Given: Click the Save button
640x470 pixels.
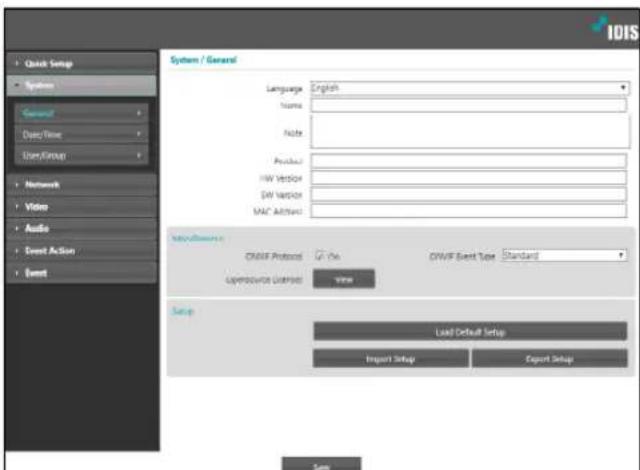Looking at the screenshot, I should point(322,464).
